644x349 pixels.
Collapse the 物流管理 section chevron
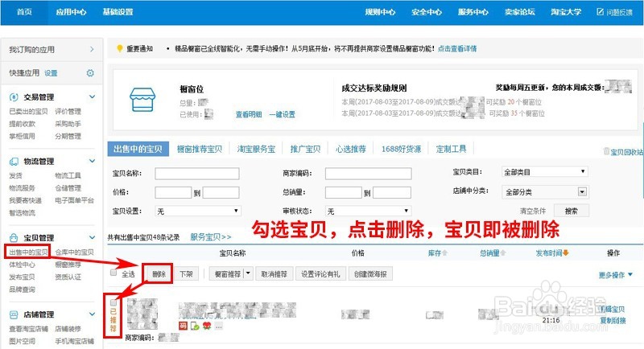click(92, 161)
